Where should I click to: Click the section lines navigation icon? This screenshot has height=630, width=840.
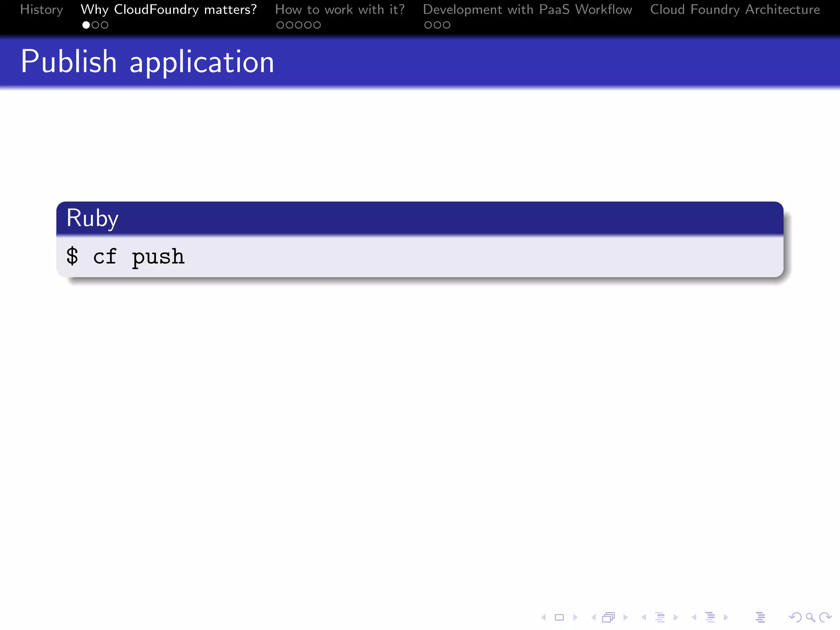[x=710, y=617]
